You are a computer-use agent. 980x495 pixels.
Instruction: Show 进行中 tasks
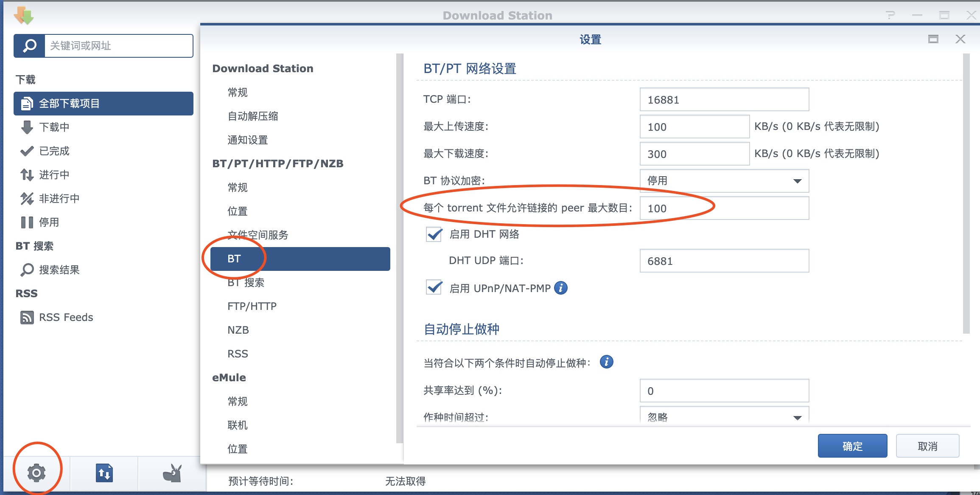pyautogui.click(x=104, y=175)
